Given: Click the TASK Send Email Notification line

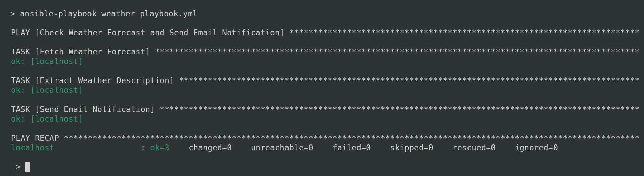Looking at the screenshot, I should [x=83, y=109].
